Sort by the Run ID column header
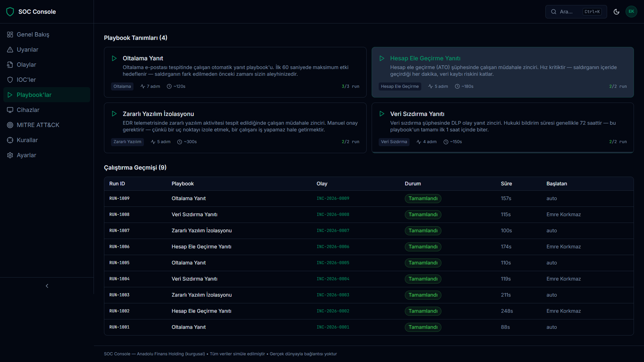The height and width of the screenshot is (362, 644). (117, 184)
